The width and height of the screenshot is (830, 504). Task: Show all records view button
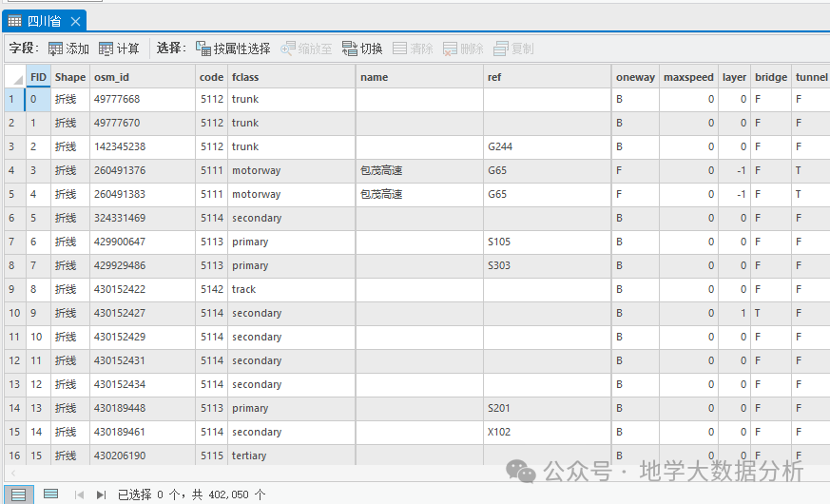[x=18, y=495]
